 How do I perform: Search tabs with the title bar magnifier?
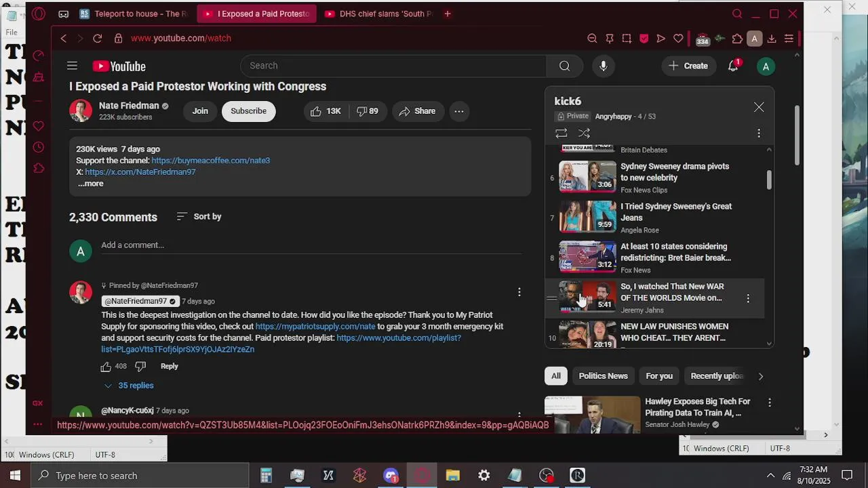coord(737,14)
